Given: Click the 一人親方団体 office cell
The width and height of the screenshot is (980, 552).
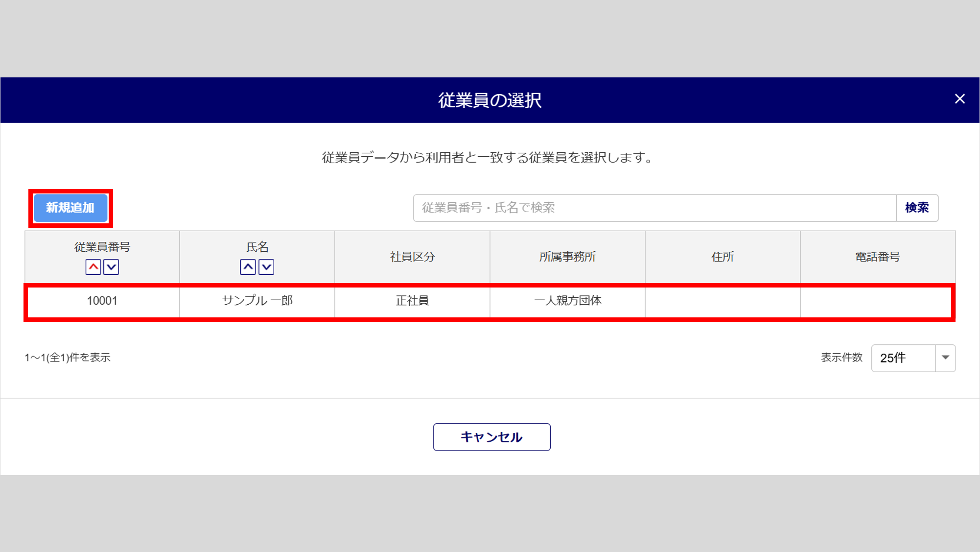Looking at the screenshot, I should (x=567, y=301).
